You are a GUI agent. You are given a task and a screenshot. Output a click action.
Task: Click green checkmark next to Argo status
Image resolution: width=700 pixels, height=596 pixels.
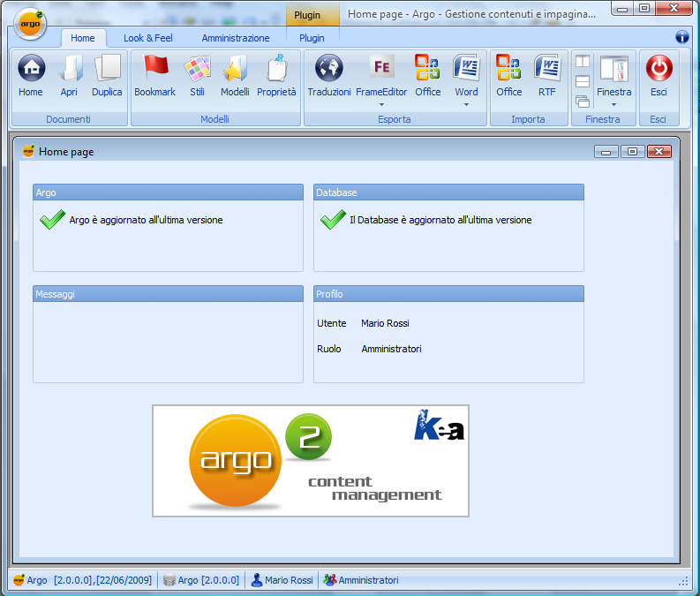coord(53,219)
